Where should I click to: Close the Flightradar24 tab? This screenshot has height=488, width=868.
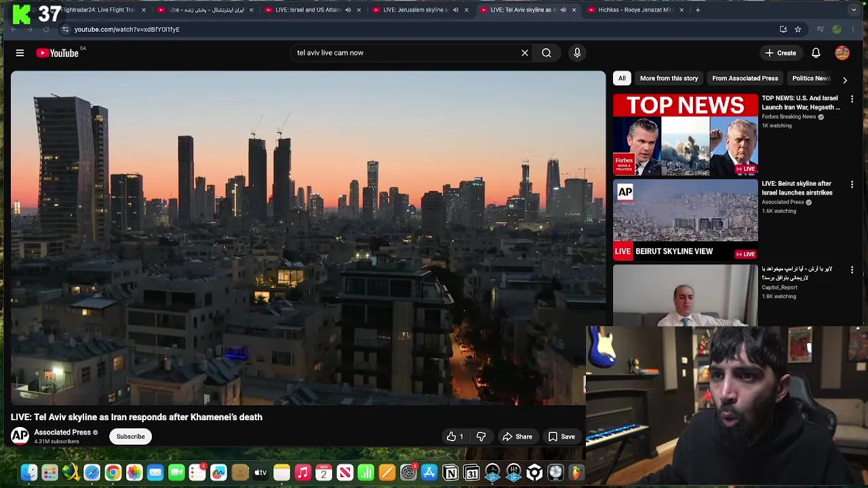143,10
